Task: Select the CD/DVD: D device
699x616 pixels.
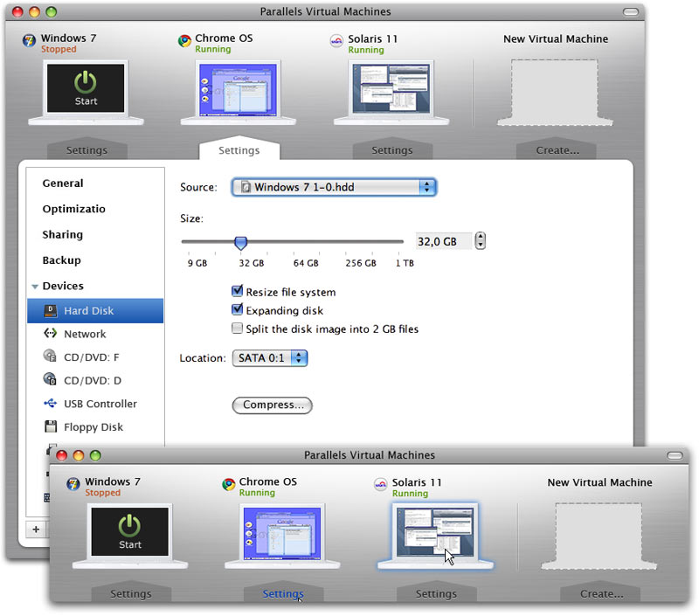Action: (92, 380)
